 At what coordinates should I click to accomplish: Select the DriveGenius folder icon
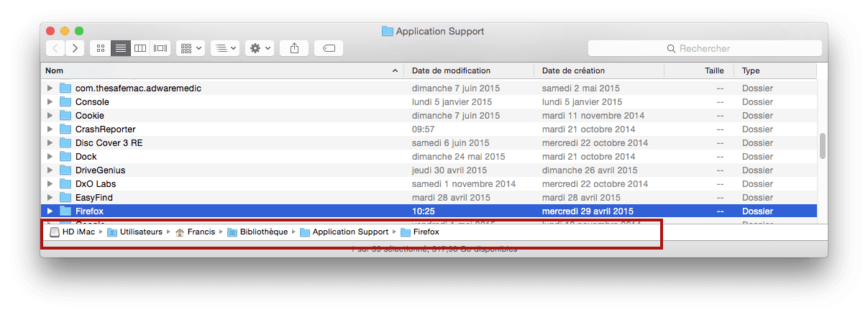[x=65, y=170]
